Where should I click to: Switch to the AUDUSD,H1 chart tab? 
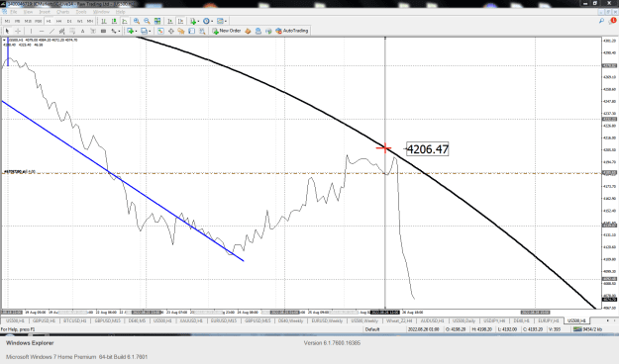pyautogui.click(x=432, y=321)
